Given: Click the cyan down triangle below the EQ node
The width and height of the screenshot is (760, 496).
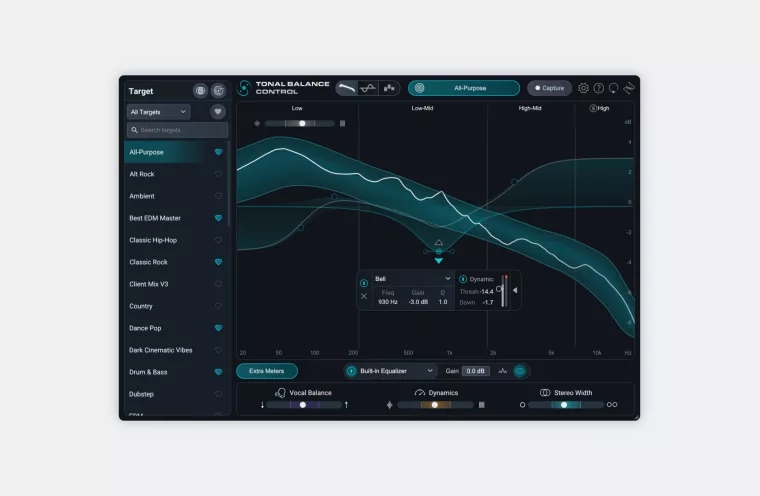Looking at the screenshot, I should coord(439,261).
